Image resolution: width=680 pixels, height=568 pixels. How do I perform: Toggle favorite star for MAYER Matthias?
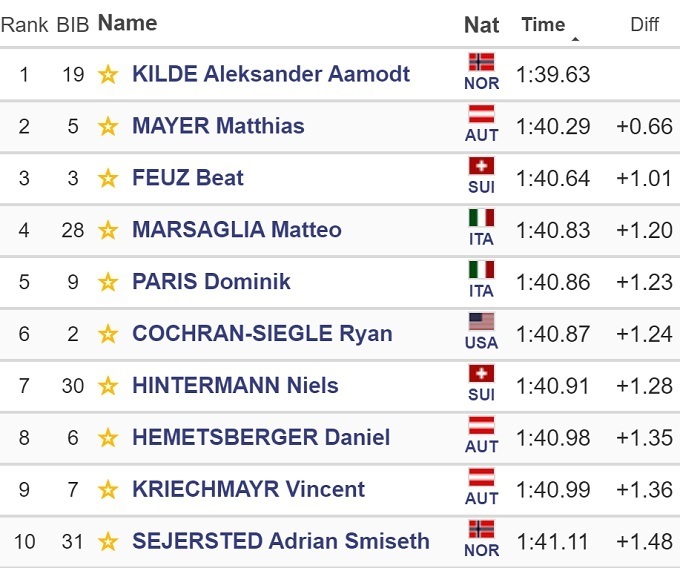(108, 126)
